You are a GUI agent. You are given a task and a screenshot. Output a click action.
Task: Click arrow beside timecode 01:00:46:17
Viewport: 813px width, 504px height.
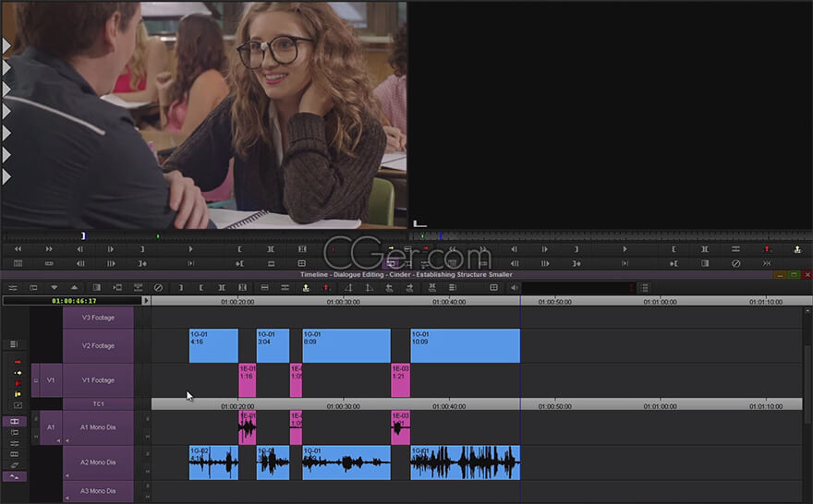[146, 300]
